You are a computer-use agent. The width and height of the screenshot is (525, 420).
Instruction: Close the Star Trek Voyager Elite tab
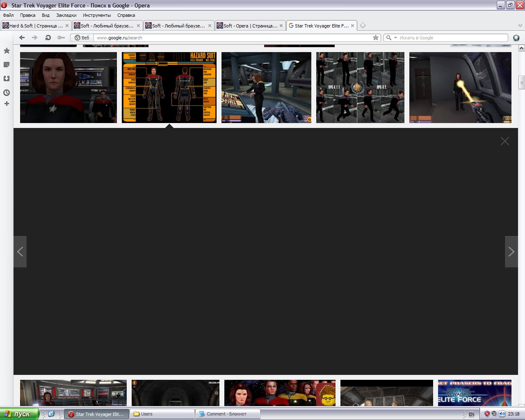(353, 25)
